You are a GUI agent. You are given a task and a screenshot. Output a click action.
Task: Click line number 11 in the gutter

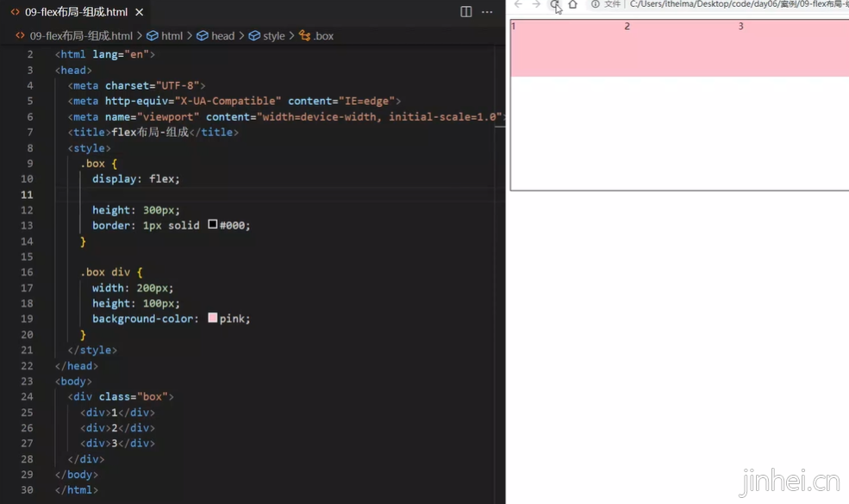pyautogui.click(x=27, y=195)
